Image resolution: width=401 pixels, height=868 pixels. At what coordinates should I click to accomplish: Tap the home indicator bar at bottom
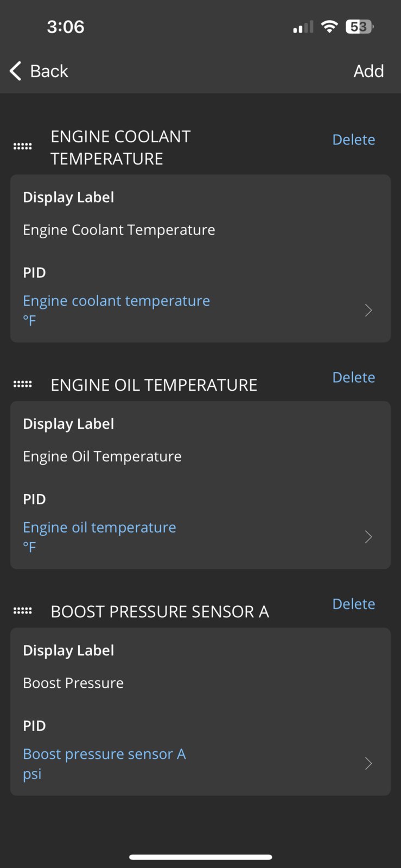(x=200, y=857)
